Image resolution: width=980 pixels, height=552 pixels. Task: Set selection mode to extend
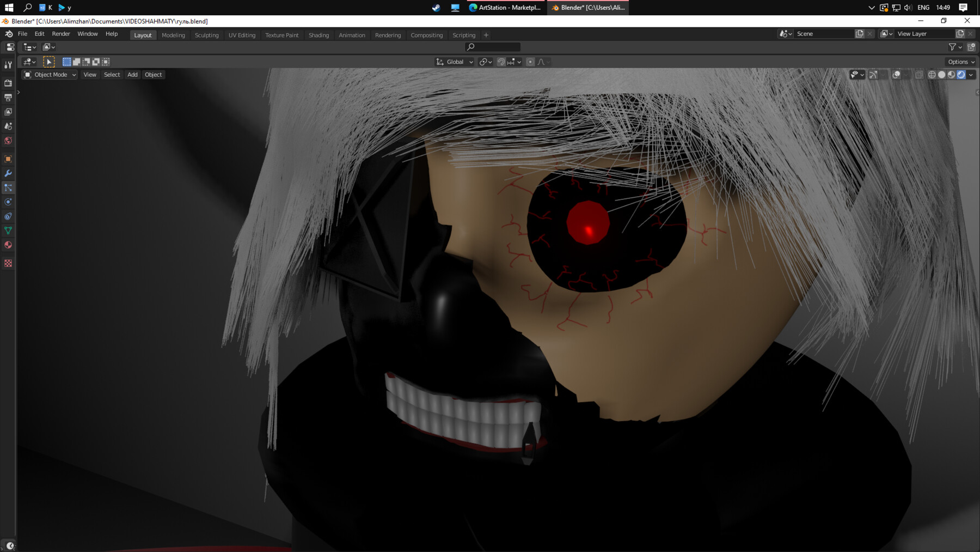tap(76, 62)
